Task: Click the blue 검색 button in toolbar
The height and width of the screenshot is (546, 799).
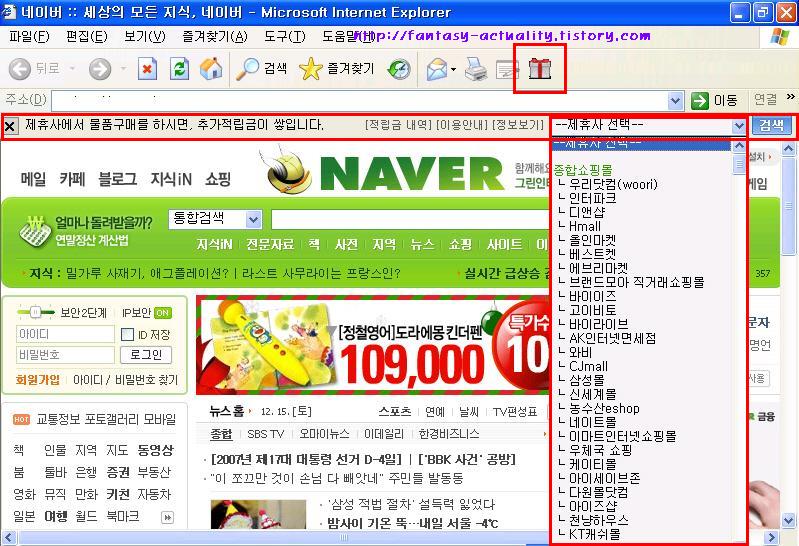Action: [x=771, y=125]
